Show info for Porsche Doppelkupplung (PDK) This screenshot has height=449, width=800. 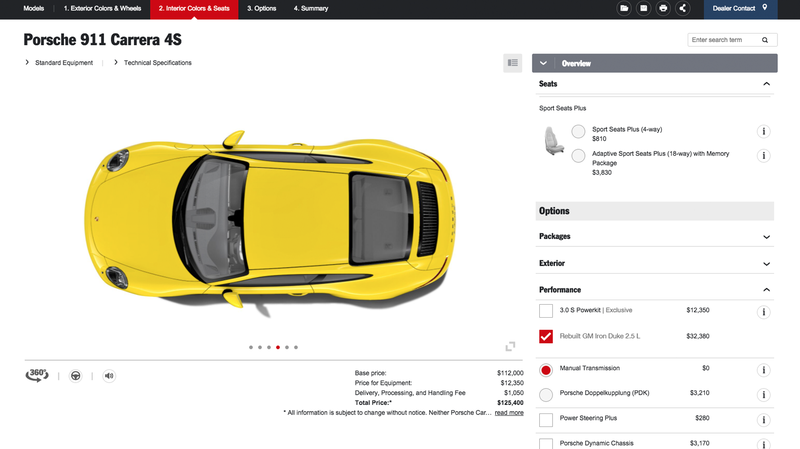763,394
